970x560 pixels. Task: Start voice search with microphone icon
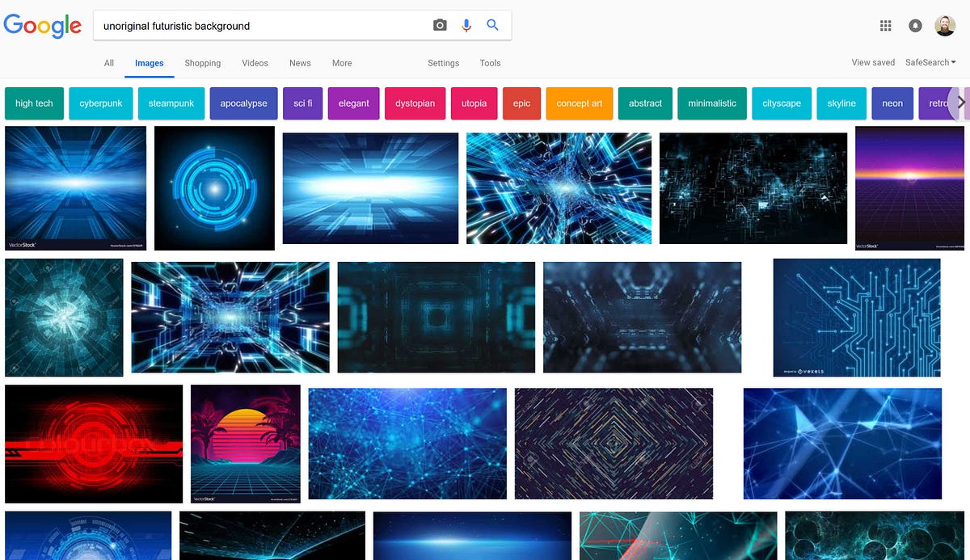point(466,25)
